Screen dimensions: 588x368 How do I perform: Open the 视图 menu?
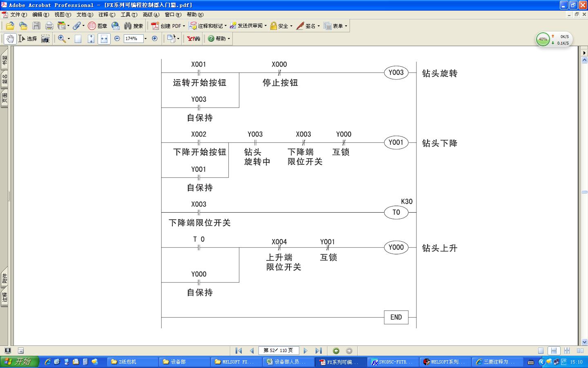(x=62, y=15)
